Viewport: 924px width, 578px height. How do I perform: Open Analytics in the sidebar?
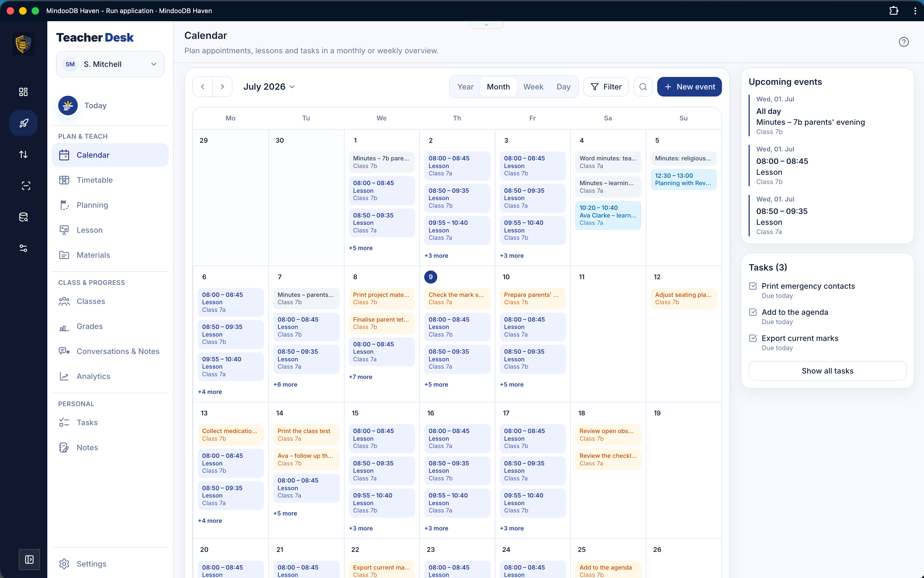(110, 376)
